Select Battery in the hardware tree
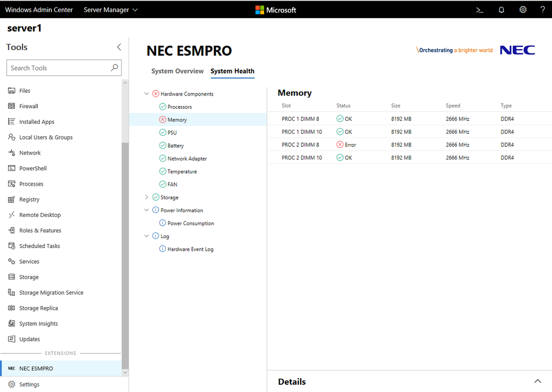 [x=176, y=146]
